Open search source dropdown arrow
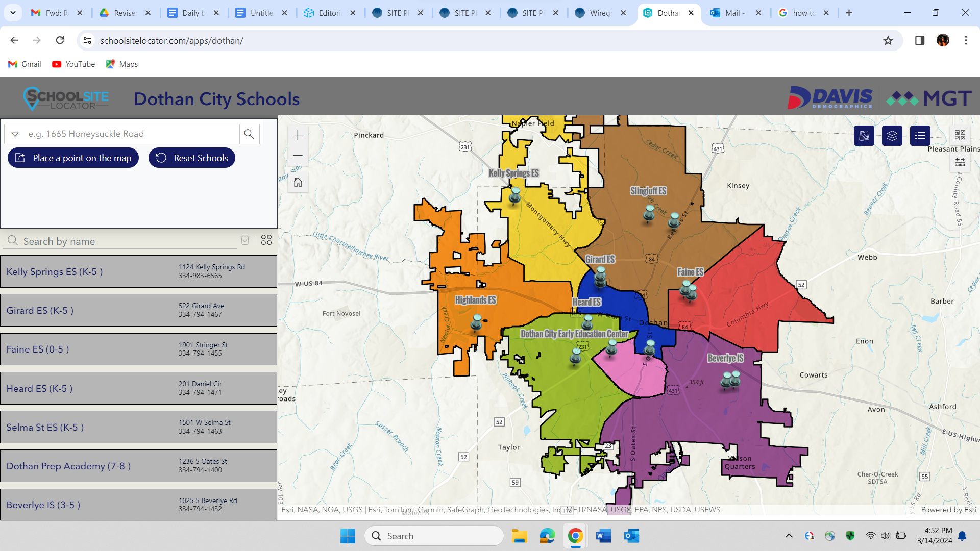 [15, 134]
